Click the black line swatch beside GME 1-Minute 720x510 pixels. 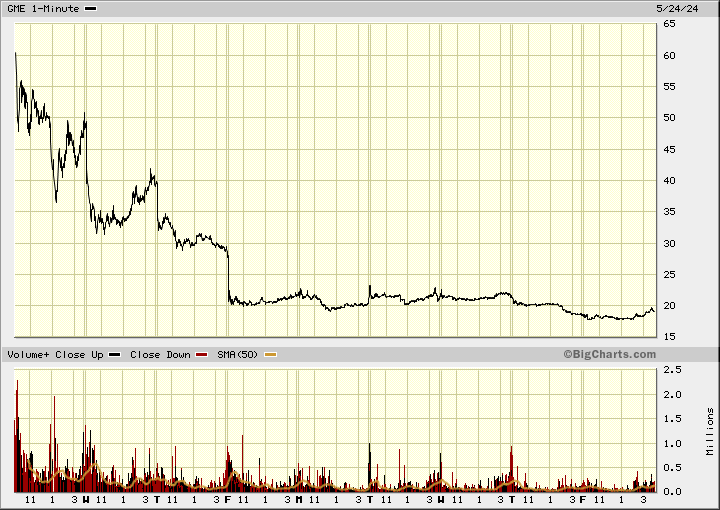tap(91, 9)
